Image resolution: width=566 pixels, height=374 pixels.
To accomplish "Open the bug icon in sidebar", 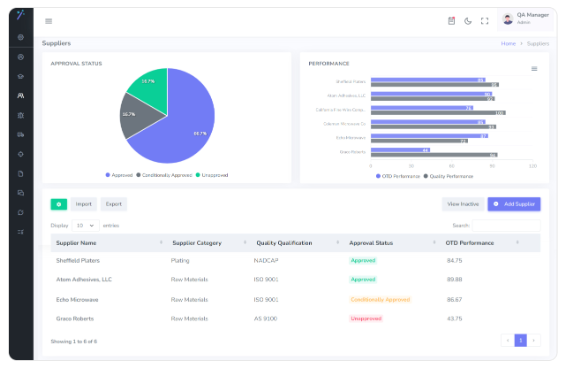I will (x=21, y=116).
